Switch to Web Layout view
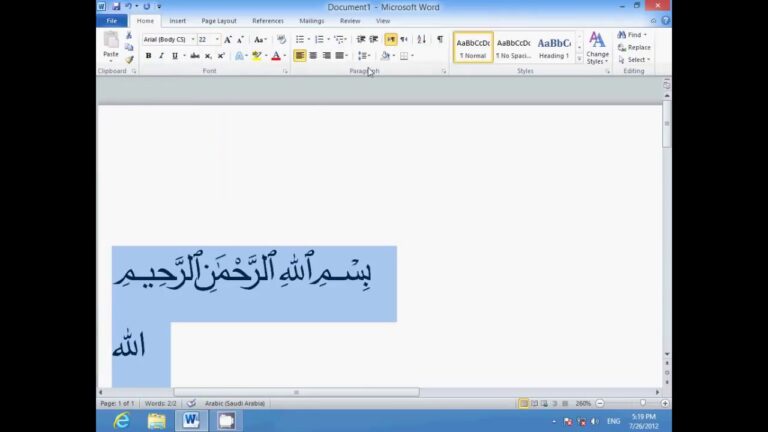Image resolution: width=768 pixels, height=432 pixels. (x=544, y=403)
